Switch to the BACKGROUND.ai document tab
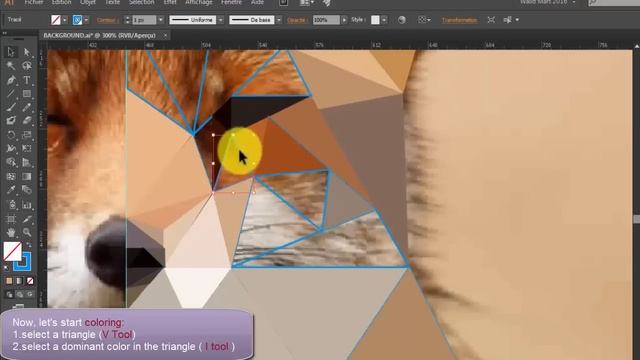 point(99,36)
